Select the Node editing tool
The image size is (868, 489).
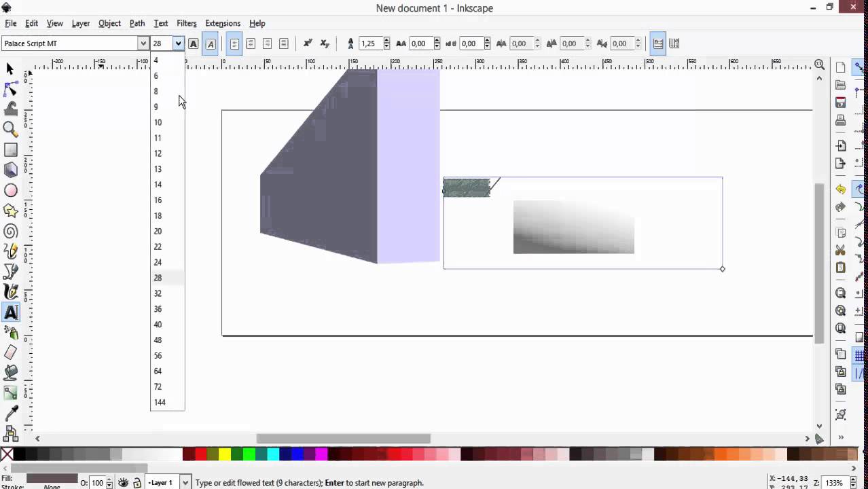[x=10, y=89]
